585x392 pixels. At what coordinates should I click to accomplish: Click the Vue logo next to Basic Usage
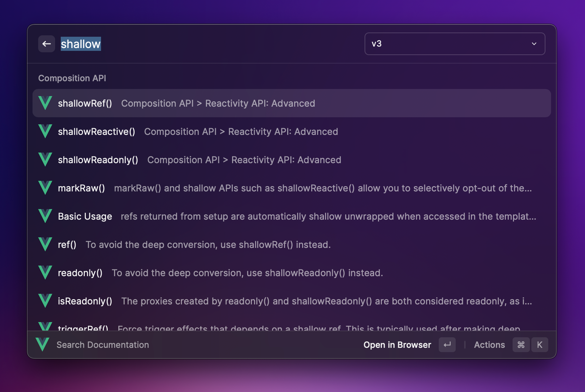coord(45,216)
